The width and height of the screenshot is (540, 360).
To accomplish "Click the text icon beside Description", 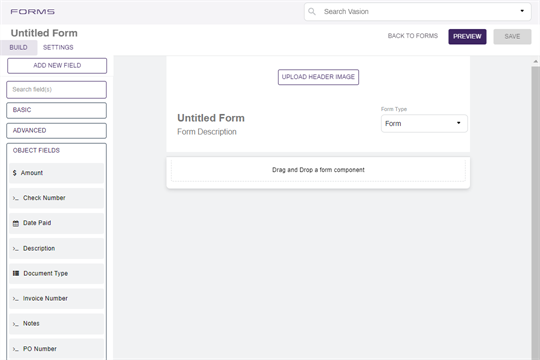I will tap(15, 249).
